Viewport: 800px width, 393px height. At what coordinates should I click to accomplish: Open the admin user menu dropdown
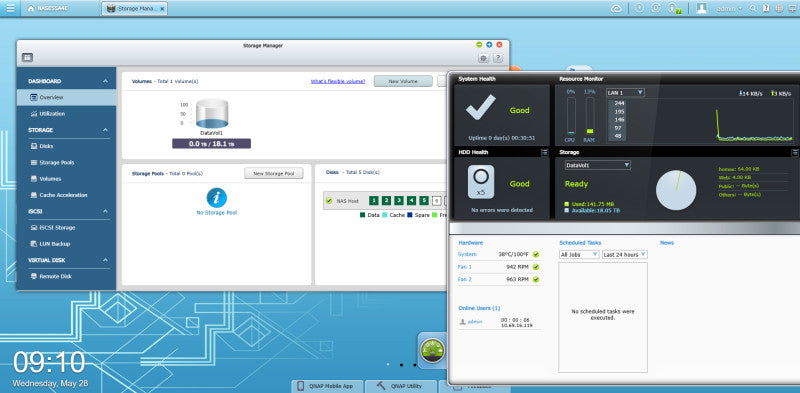click(x=729, y=9)
